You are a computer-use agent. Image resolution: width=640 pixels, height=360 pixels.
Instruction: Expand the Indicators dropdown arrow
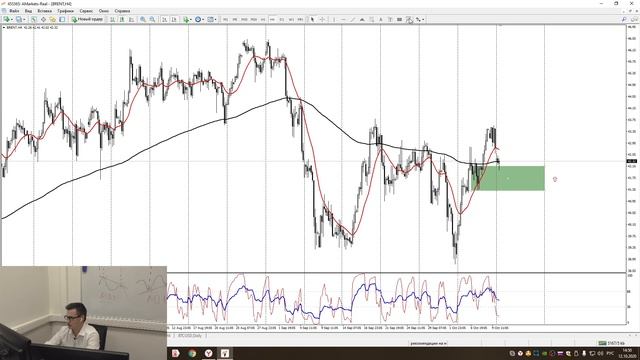coord(191,19)
